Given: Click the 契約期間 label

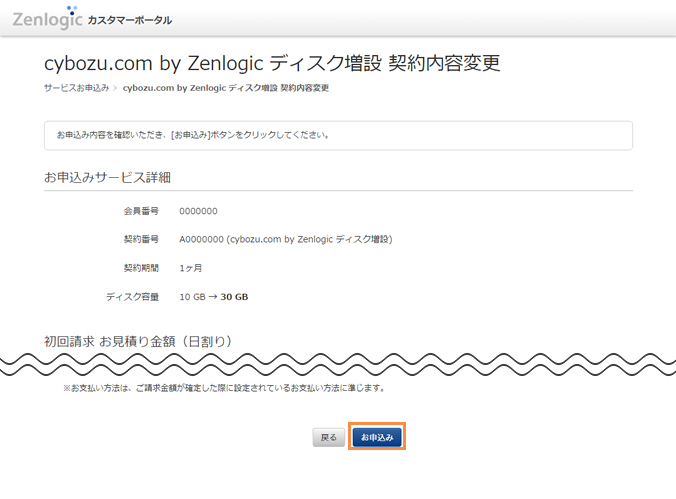Looking at the screenshot, I should click(140, 269).
